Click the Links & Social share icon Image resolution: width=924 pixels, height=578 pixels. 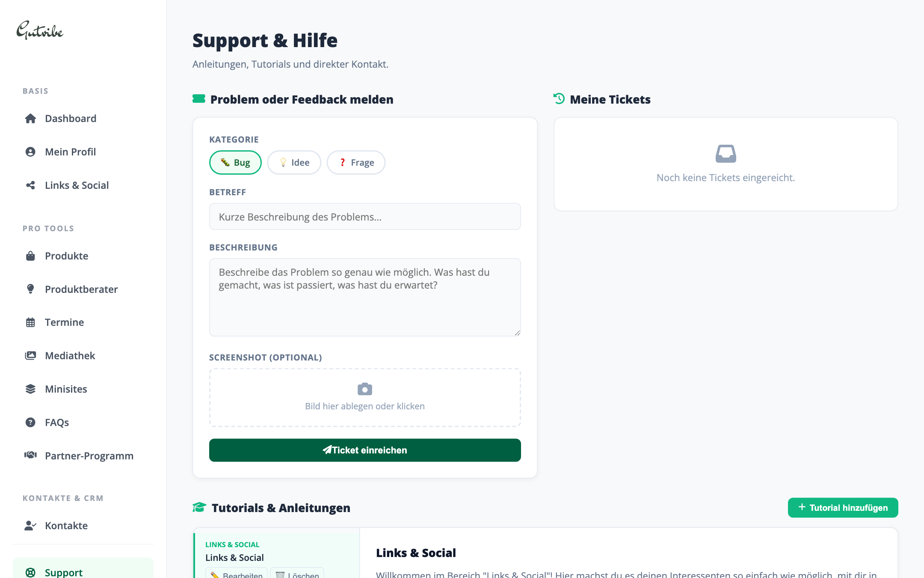pyautogui.click(x=30, y=185)
